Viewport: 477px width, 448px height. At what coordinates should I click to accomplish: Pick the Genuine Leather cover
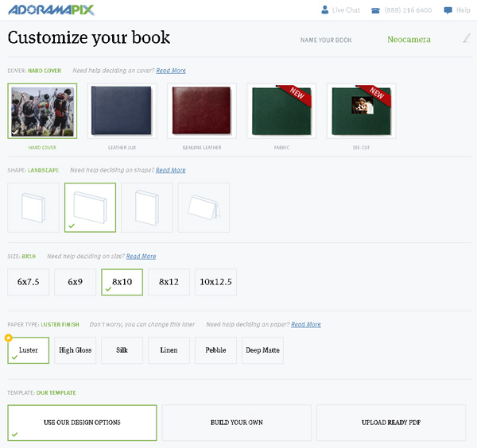tap(202, 111)
